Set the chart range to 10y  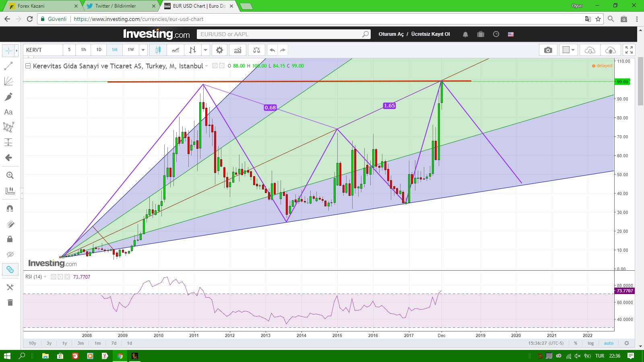(33, 343)
